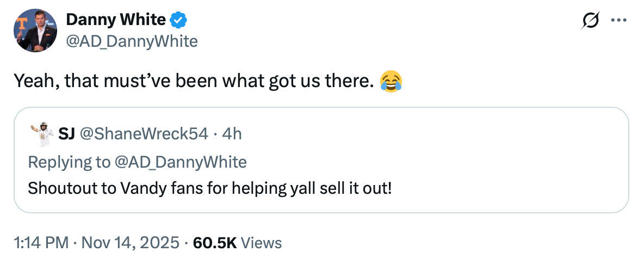Click Danny White's profile avatar
Viewport: 644px width, 270px height.
click(36, 30)
